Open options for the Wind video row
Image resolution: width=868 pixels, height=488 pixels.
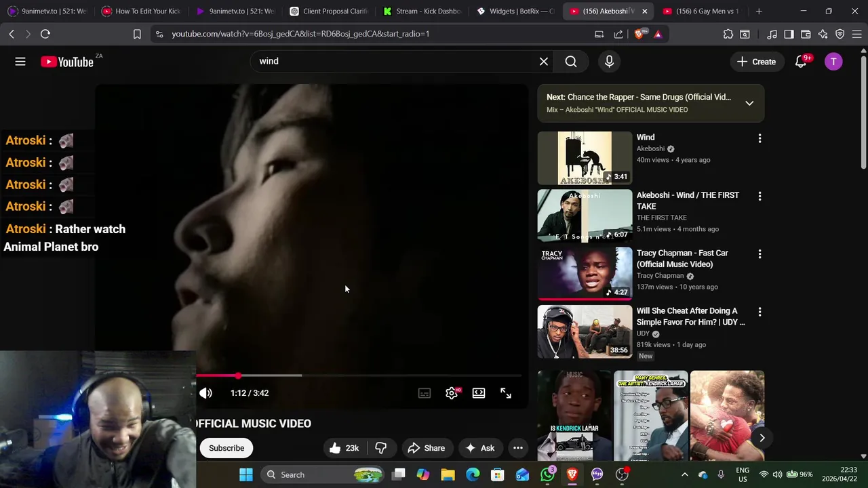[759, 138]
